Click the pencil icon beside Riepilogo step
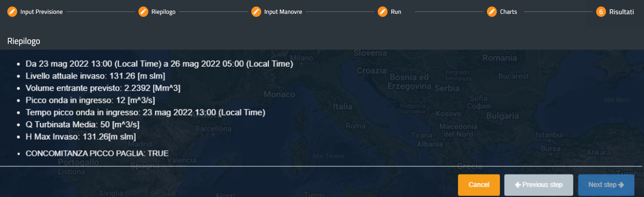Image resolution: width=644 pixels, height=197 pixels. [x=143, y=12]
